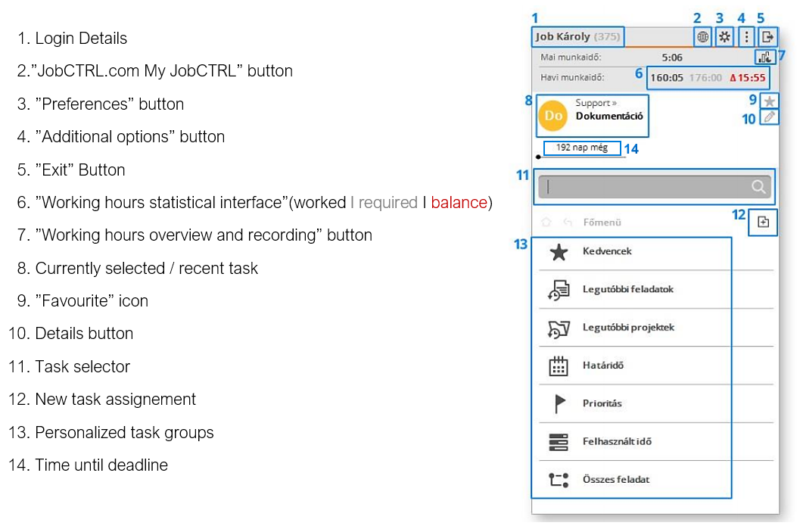
Task: Click the Job Károly user name
Action: point(563,36)
